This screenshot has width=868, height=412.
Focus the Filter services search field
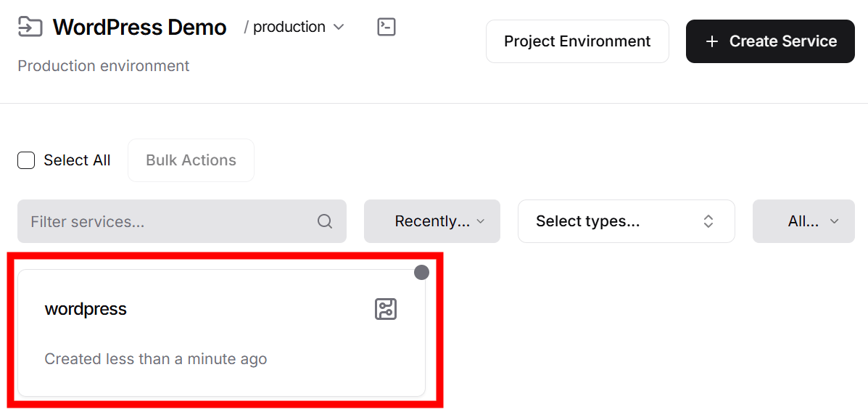point(167,221)
